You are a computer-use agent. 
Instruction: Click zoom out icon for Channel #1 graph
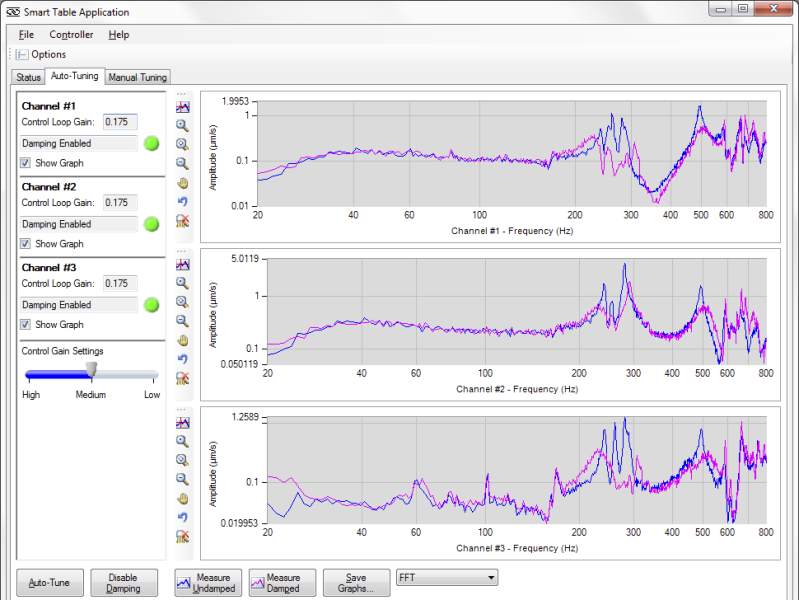pos(182,163)
